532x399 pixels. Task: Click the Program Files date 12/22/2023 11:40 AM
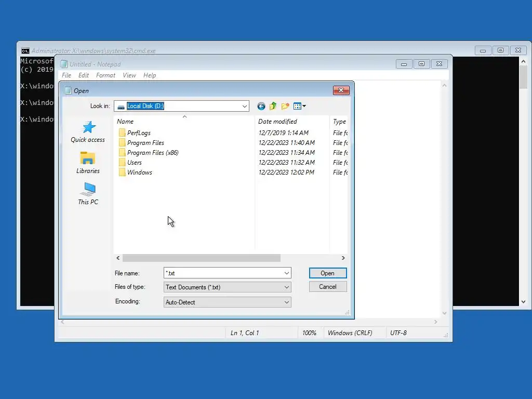coord(287,143)
